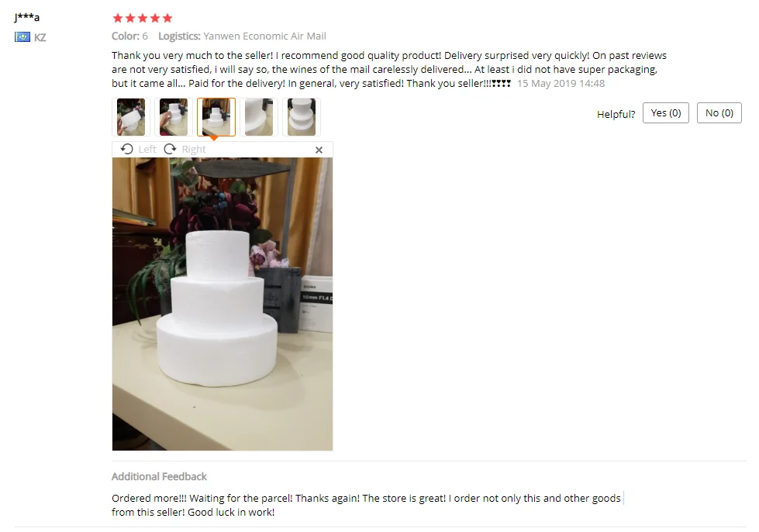Click the KZ country label
Image resolution: width=759 pixels, height=532 pixels.
tap(40, 37)
